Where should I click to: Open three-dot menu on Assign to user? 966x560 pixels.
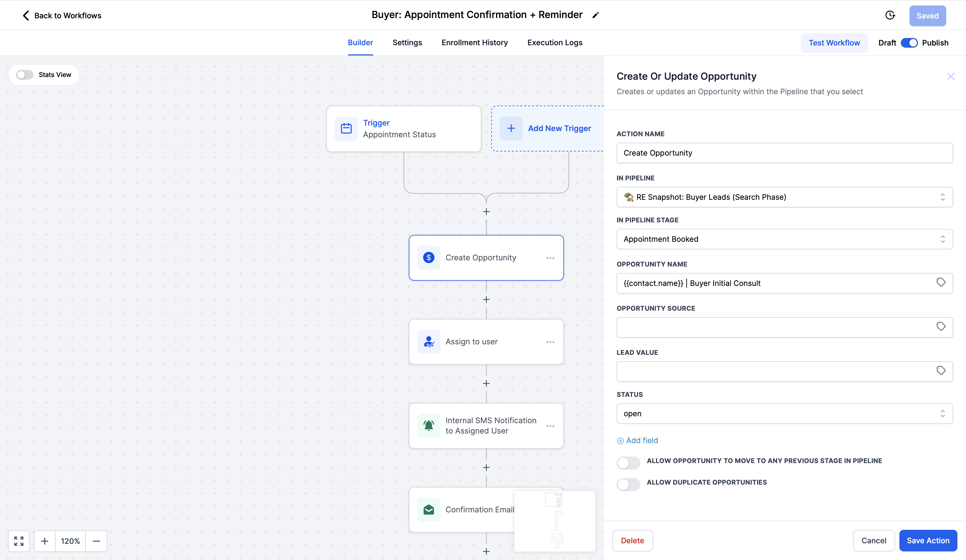point(550,342)
